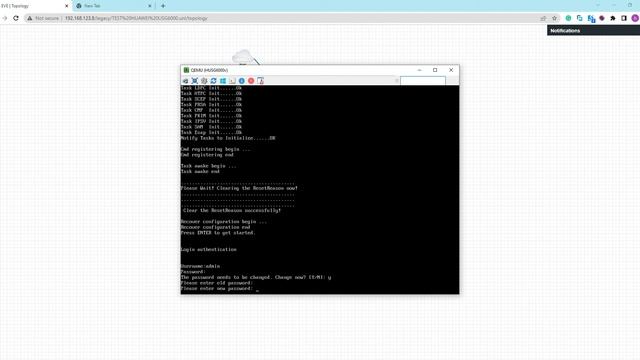Click the 'Username:admin' line in terminal
This screenshot has height=360, width=640.
coord(200,266)
